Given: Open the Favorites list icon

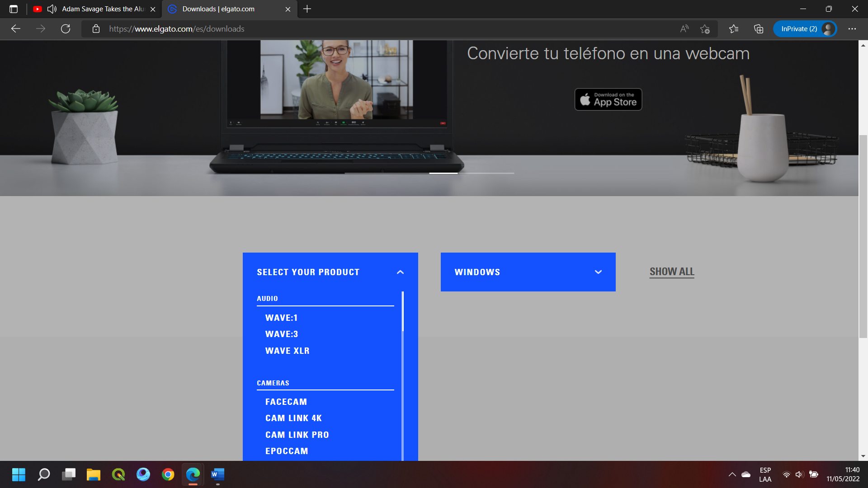Looking at the screenshot, I should (x=734, y=29).
